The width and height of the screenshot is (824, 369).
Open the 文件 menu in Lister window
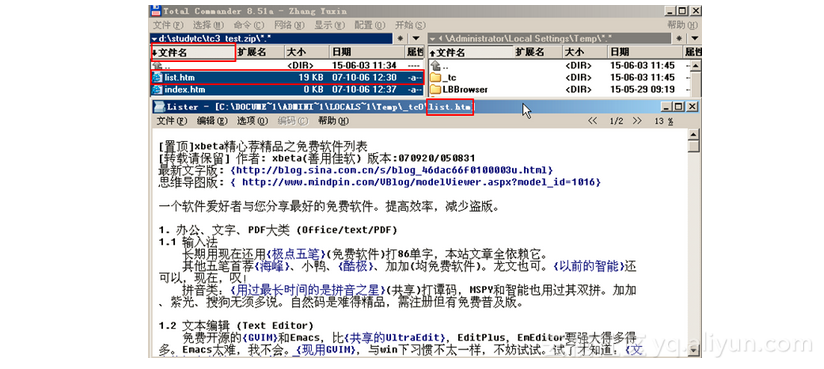[x=172, y=121]
